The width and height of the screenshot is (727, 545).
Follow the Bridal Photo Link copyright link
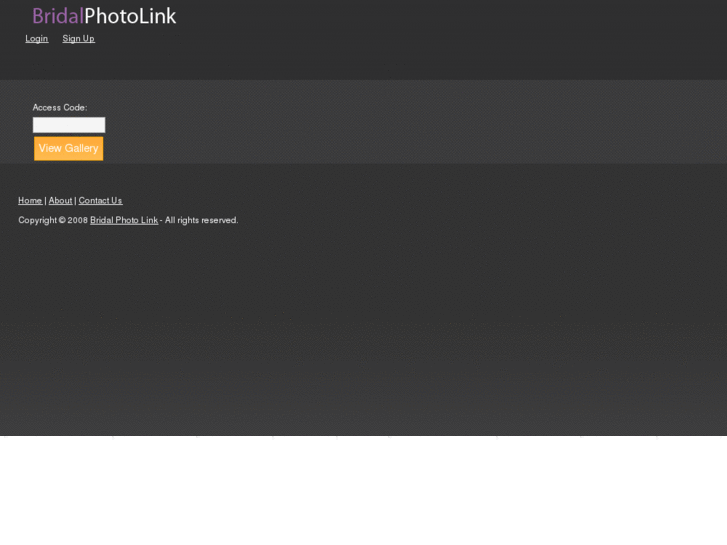(124, 220)
